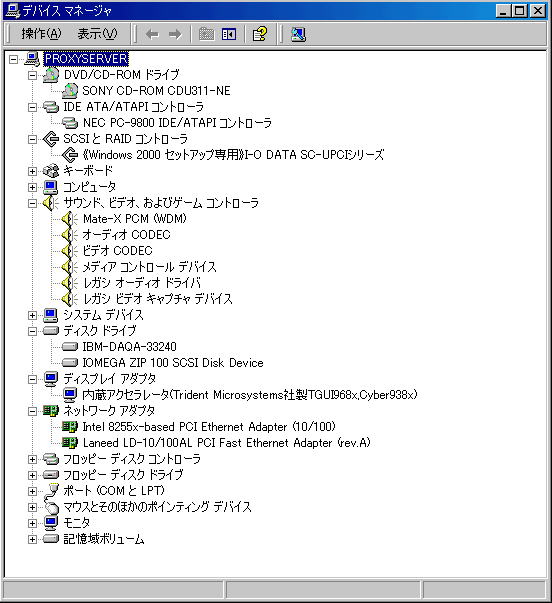
Task: Open the 操作(A) menu
Action: [41, 34]
